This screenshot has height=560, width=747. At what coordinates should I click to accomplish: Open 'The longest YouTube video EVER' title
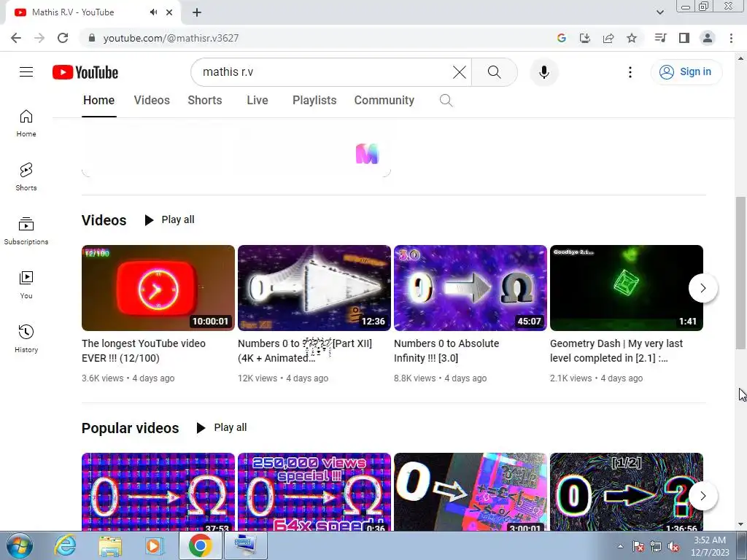[144, 351]
